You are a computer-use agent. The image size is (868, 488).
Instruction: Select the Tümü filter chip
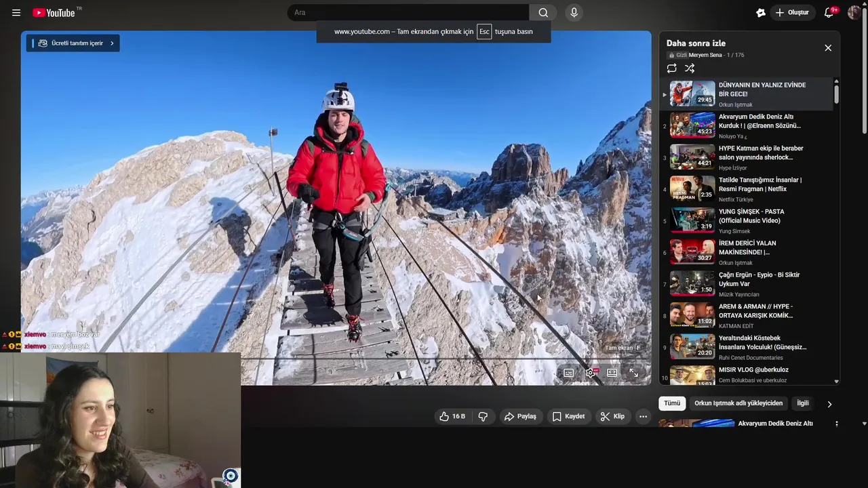click(672, 403)
